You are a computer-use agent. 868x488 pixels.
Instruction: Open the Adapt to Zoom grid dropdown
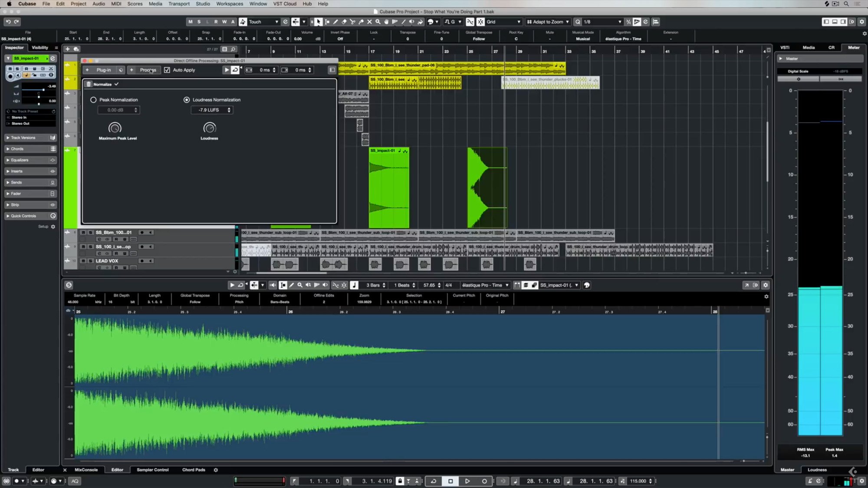(548, 22)
